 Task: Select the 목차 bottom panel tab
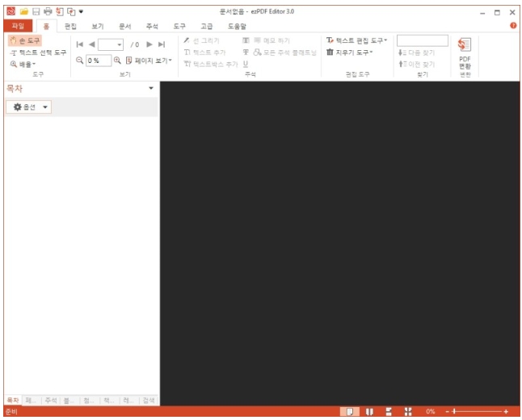coord(13,400)
